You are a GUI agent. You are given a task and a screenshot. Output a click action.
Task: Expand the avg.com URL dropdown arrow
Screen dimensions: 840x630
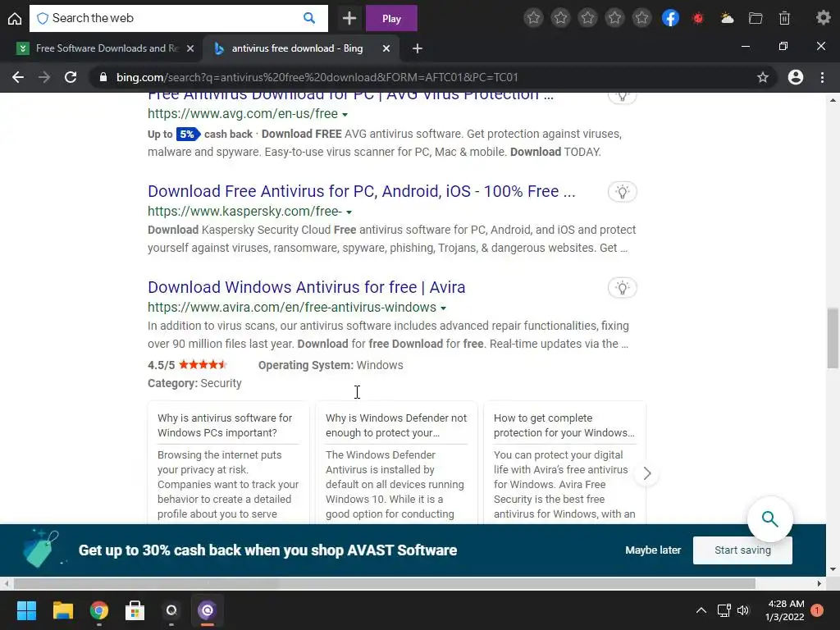point(345,115)
